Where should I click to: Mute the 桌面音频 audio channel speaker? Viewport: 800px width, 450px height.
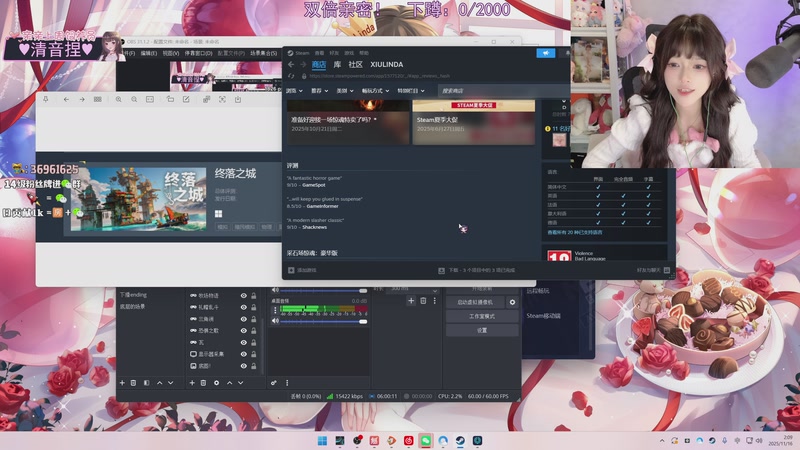(x=275, y=321)
